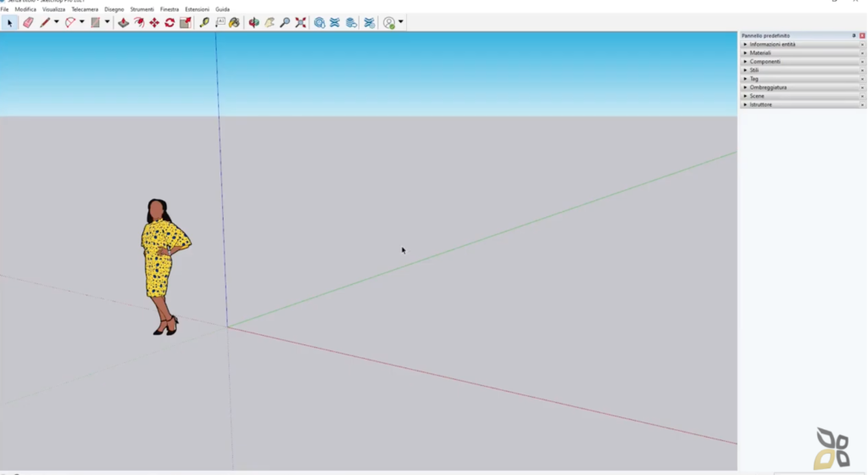Pick the Tape Measure tool

click(204, 23)
